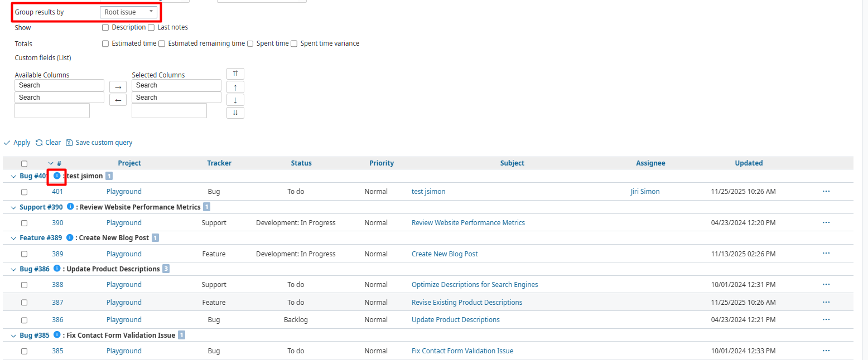Click info icon next to Support #390
The height and width of the screenshot is (360, 868).
pos(70,207)
